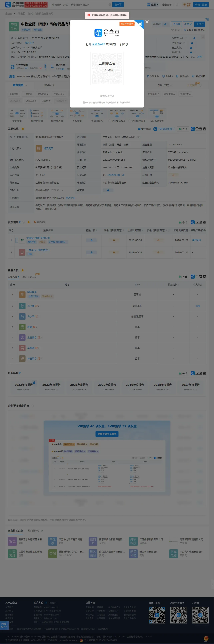The width and height of the screenshot is (214, 644).
Task: Click the bell icon beside 股东信息
Action: tap(28, 222)
